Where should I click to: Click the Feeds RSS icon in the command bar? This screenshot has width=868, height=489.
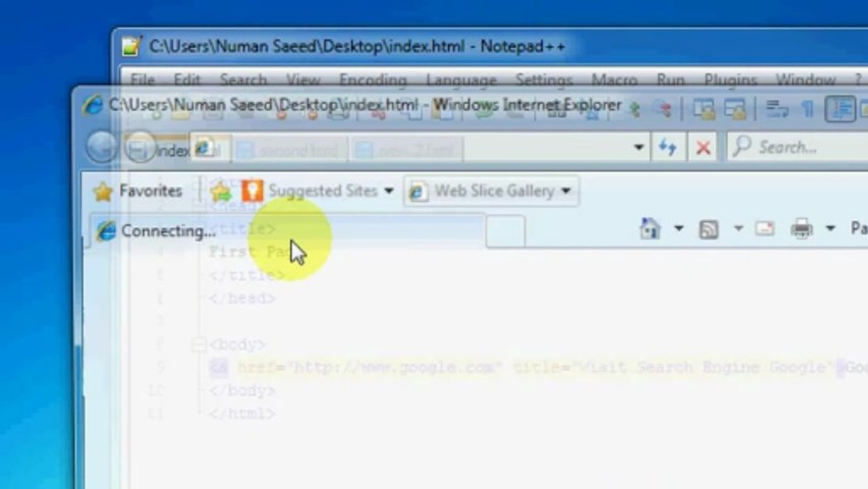tap(709, 229)
